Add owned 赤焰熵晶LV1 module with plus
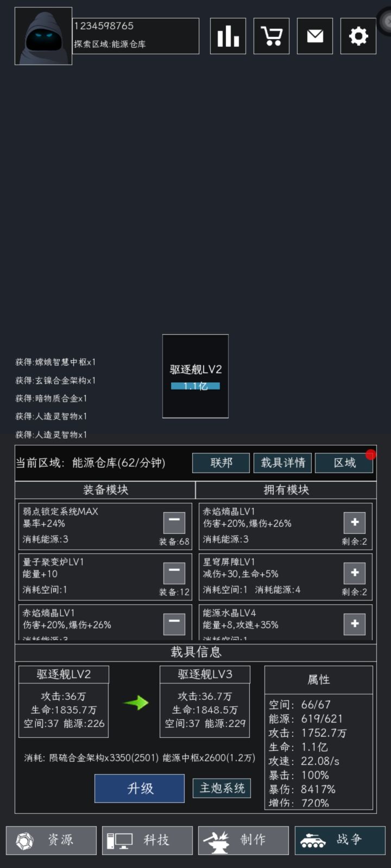The width and height of the screenshot is (391, 868). point(355,522)
